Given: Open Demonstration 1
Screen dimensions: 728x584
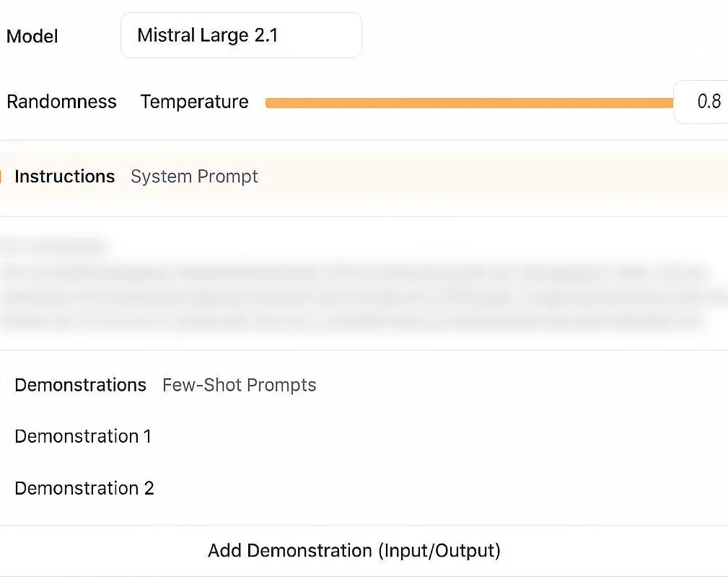Looking at the screenshot, I should [83, 436].
